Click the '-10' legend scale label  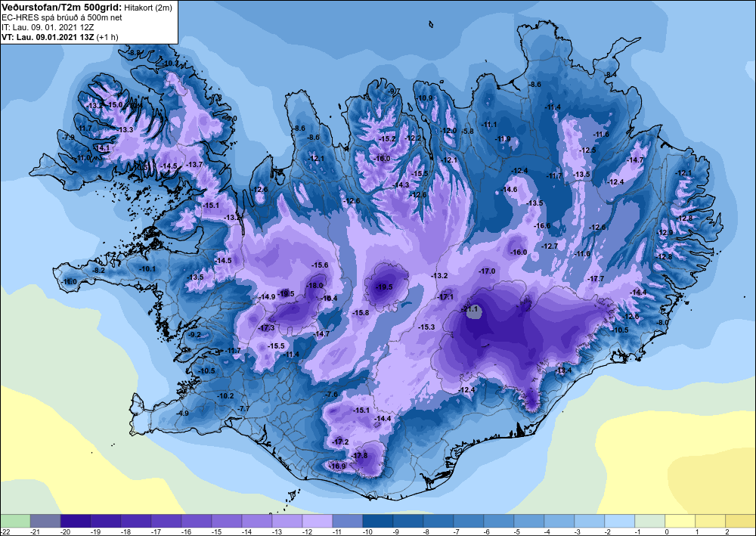click(366, 531)
